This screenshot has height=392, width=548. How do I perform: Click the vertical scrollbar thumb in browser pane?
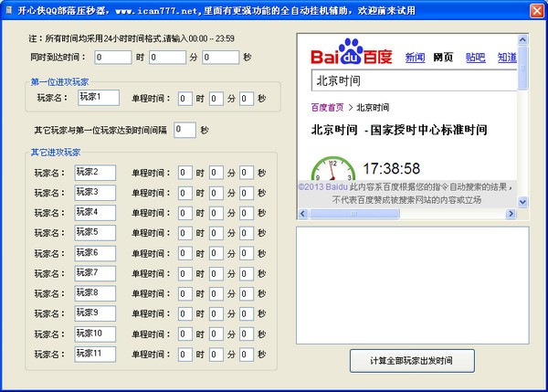(x=522, y=67)
